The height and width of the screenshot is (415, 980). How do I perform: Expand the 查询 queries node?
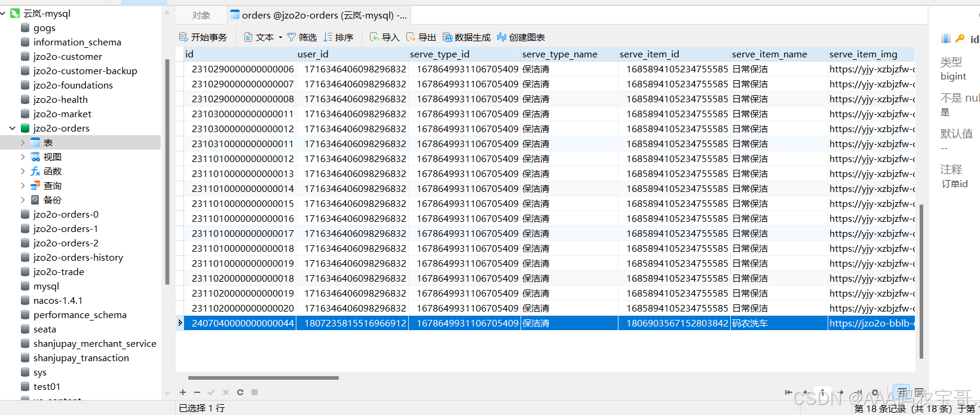point(23,185)
